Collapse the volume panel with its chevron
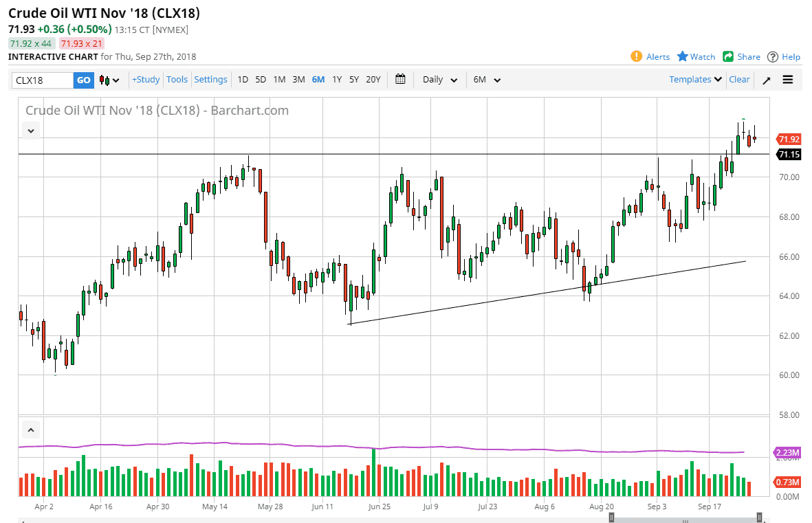812x523 pixels. (x=30, y=429)
